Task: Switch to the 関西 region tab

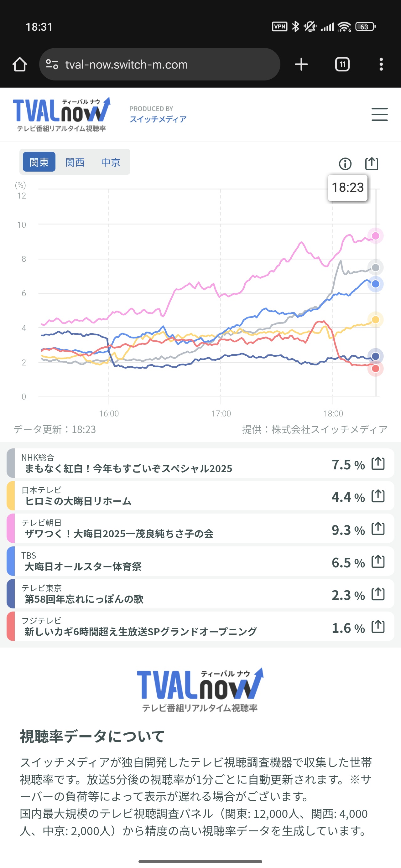Action: click(x=75, y=162)
